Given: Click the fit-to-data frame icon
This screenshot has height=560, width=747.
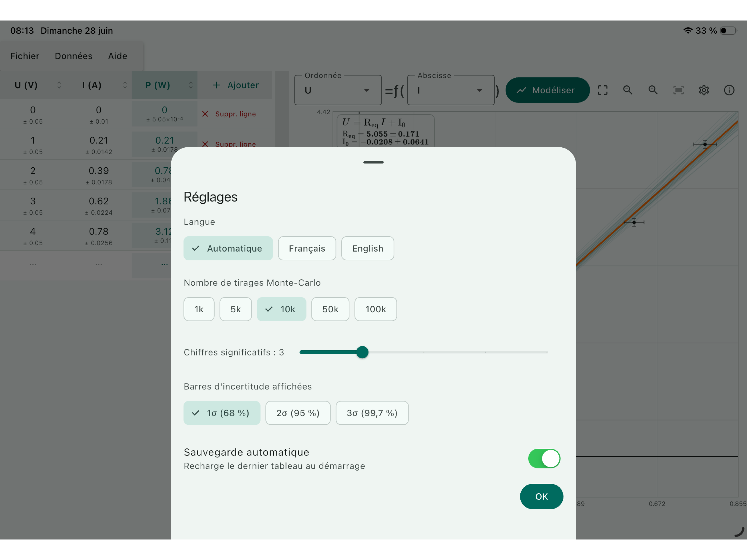Looking at the screenshot, I should click(678, 90).
